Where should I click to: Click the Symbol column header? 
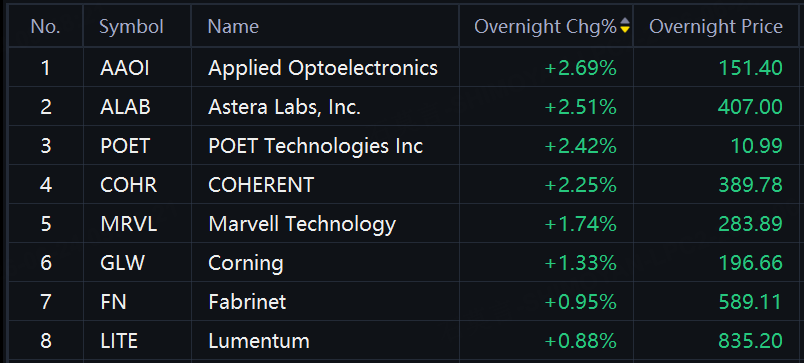[x=131, y=27]
